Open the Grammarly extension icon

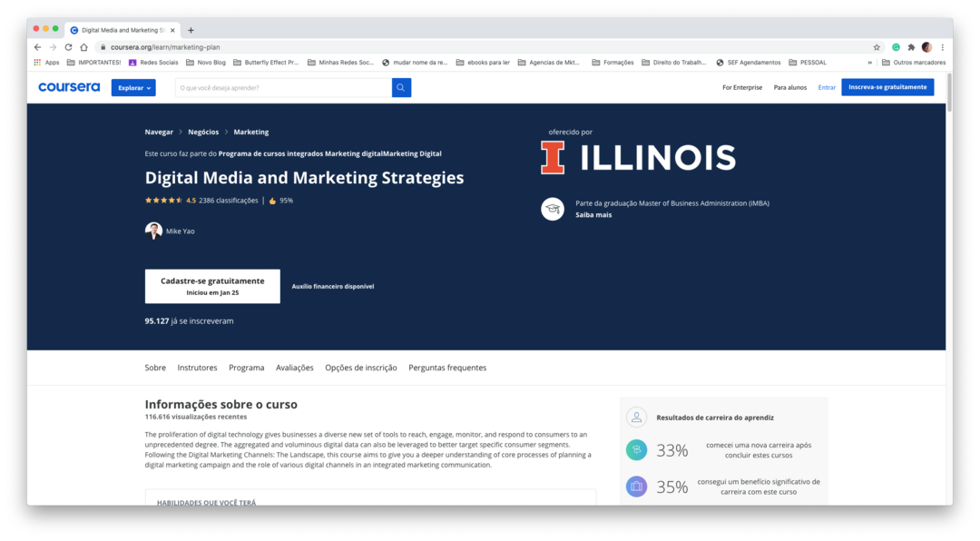pos(896,47)
